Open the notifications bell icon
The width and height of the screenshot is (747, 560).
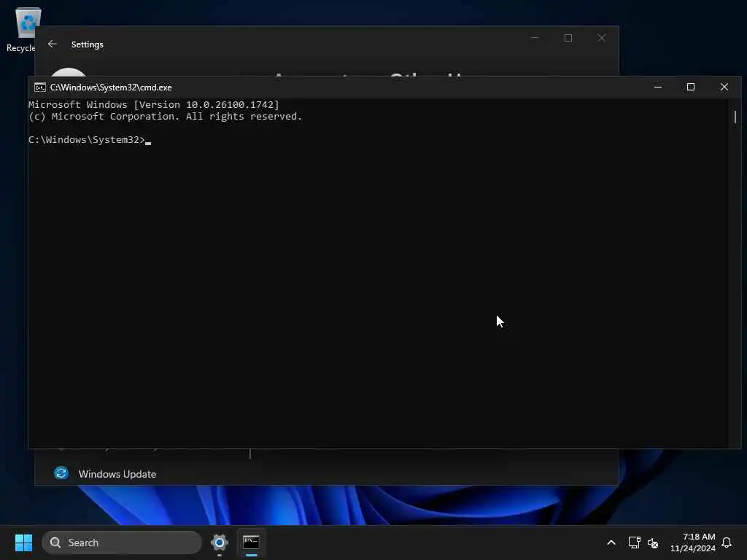727,542
